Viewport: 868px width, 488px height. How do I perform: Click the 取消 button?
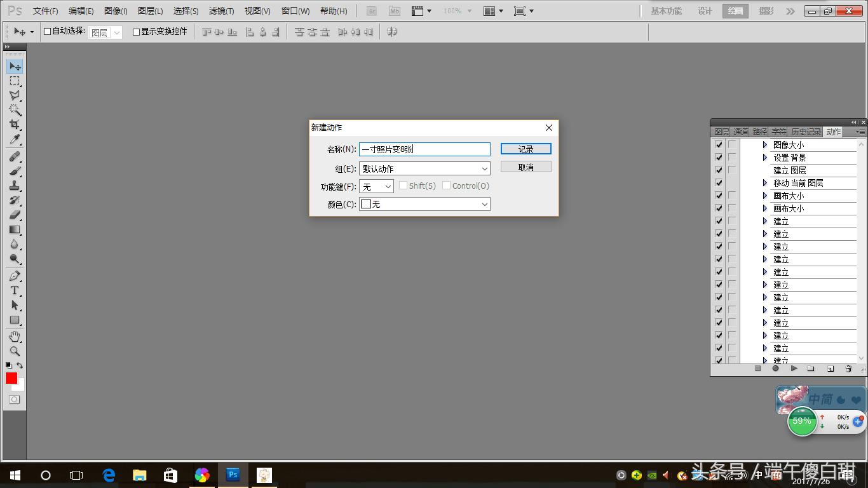[x=526, y=166]
